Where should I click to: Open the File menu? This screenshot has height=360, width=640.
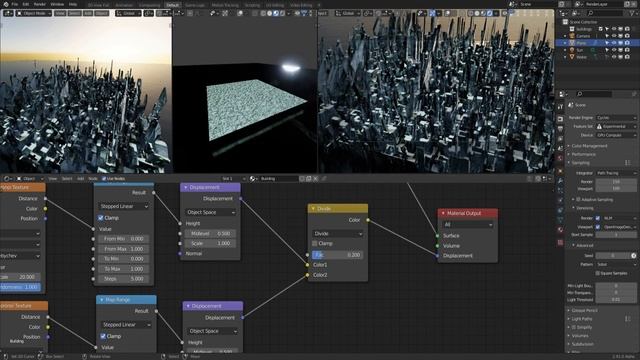click(x=15, y=4)
